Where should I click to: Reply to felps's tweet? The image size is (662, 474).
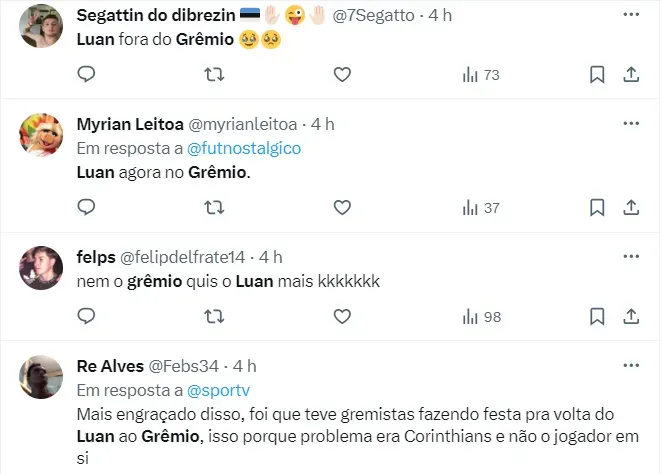86,317
